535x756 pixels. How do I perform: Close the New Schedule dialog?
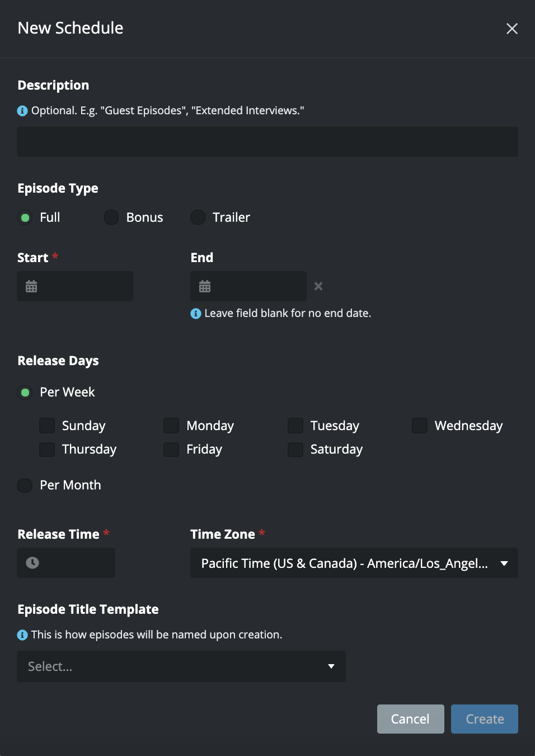[x=511, y=29]
